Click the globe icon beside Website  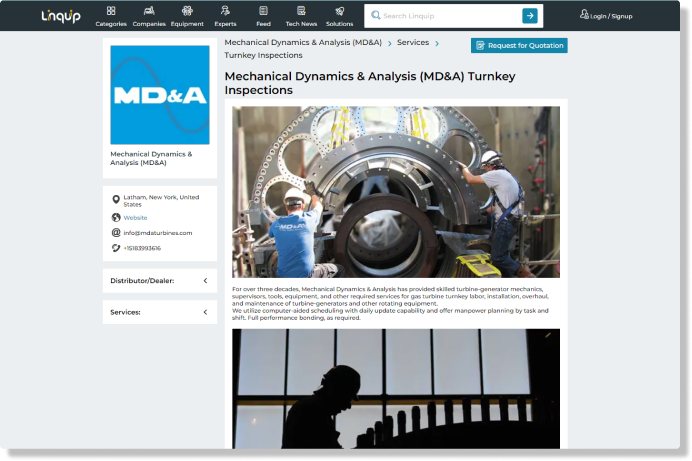pos(116,217)
